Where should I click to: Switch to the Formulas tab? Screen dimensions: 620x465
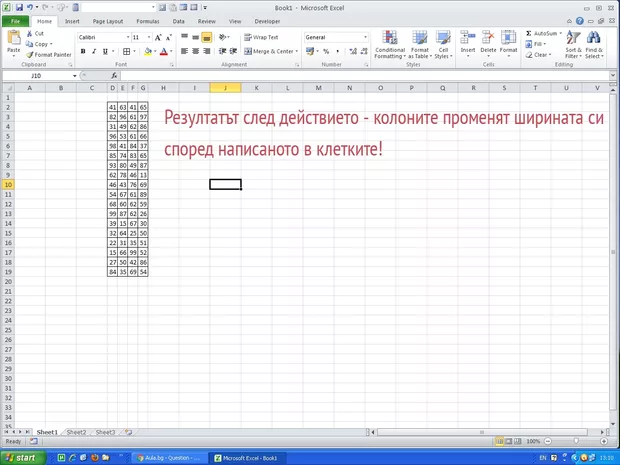coord(148,21)
